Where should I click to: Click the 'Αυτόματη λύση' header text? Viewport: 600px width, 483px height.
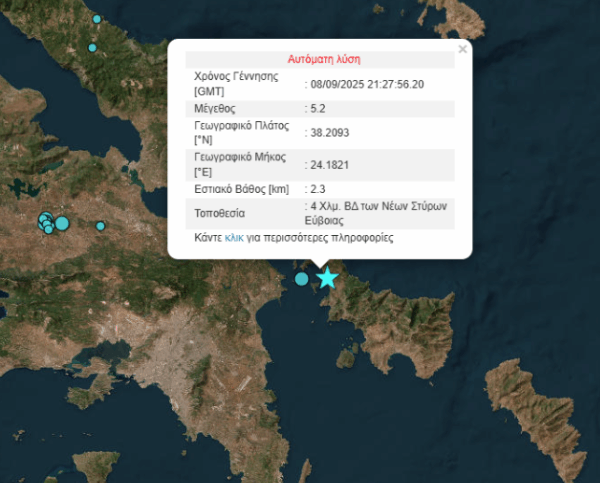(x=324, y=59)
